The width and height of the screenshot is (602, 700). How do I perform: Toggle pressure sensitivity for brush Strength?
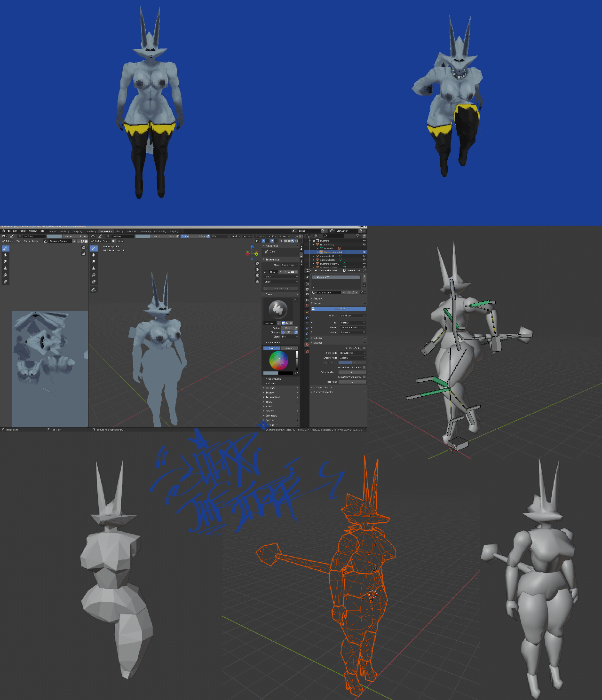pos(296,332)
